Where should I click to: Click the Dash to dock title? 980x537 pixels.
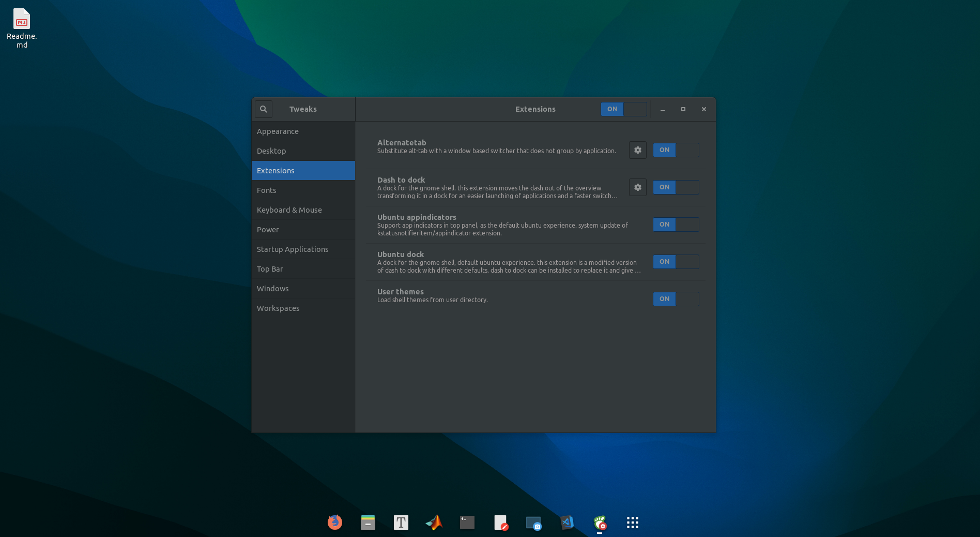(401, 180)
